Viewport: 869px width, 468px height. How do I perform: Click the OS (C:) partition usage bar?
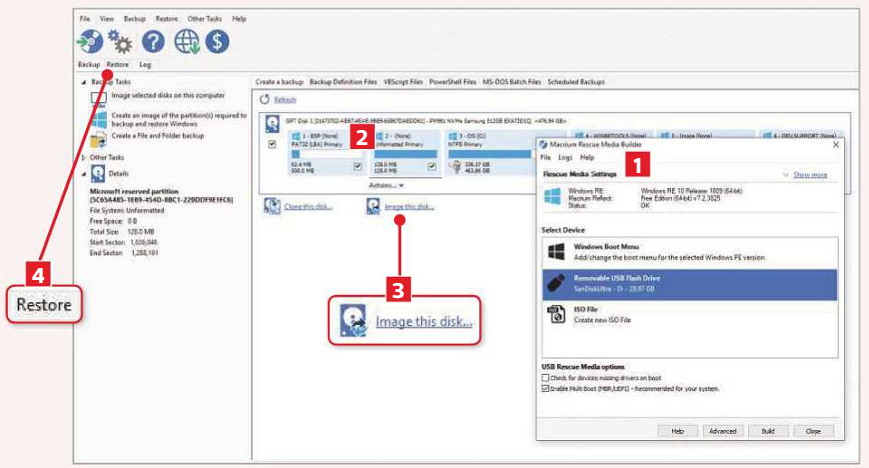(490, 154)
